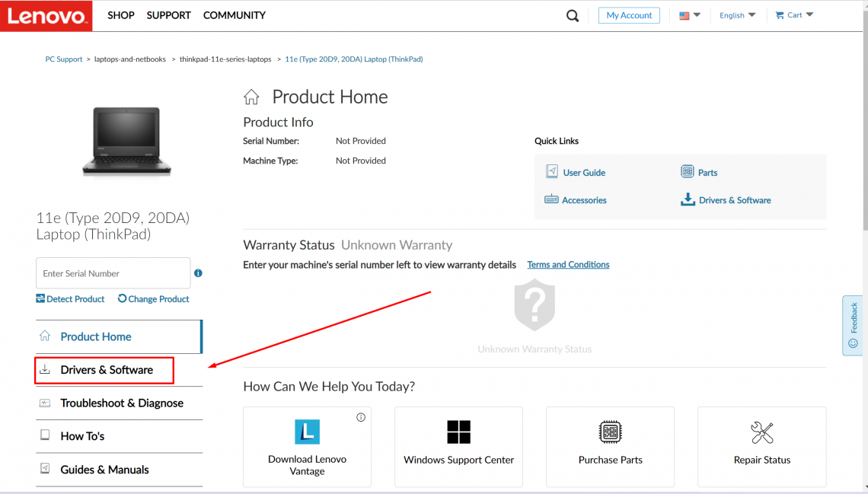Click the Purchase Parts label
This screenshot has width=868, height=494.
point(610,460)
